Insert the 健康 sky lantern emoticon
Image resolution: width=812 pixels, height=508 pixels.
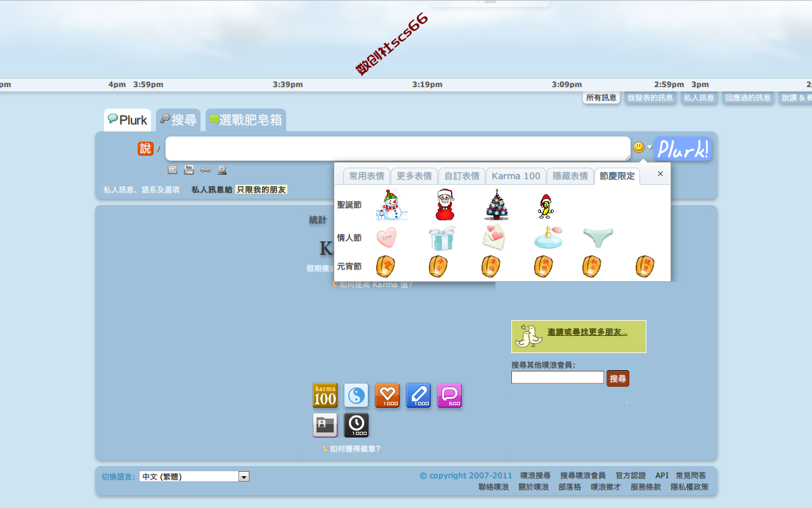(645, 266)
